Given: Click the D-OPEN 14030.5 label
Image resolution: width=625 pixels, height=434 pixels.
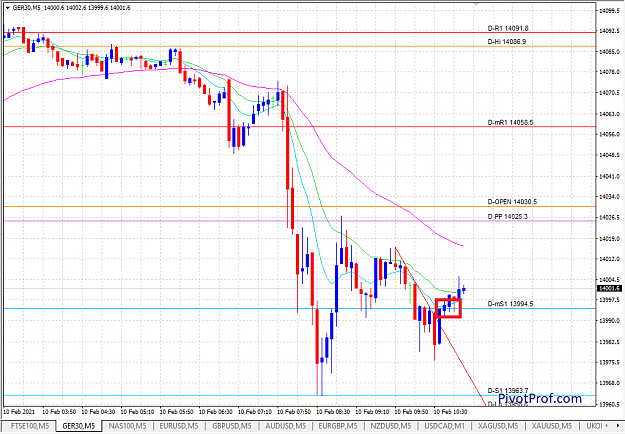Looking at the screenshot, I should [512, 202].
